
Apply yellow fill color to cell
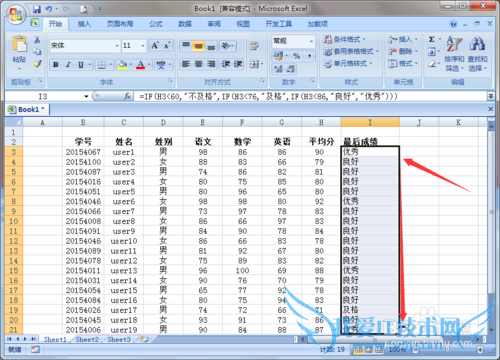coord(122,65)
